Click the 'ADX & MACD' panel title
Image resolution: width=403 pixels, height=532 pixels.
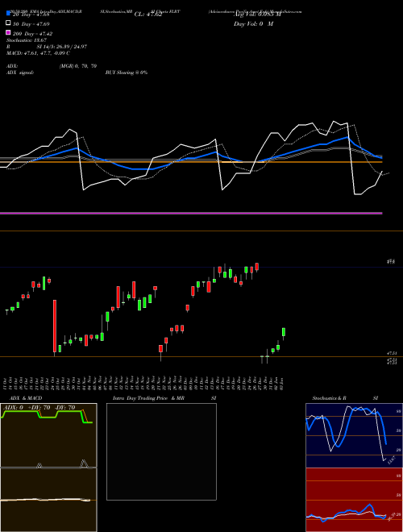click(26, 398)
